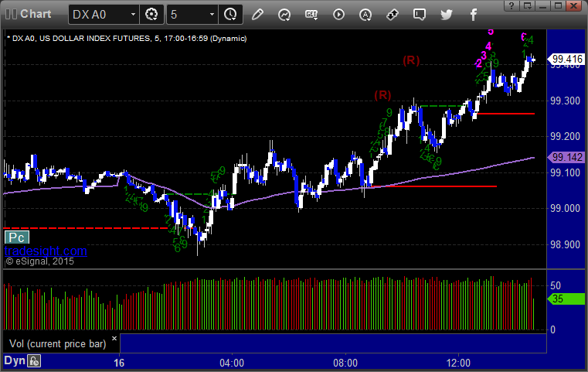The width and height of the screenshot is (588, 372).
Task: Share chart via Facebook icon
Action: coord(474,15)
